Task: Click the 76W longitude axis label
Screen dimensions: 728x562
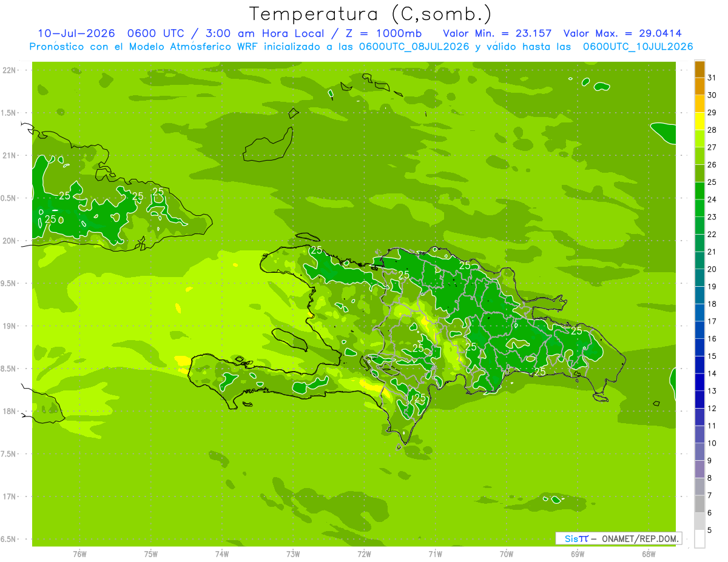Action: [x=79, y=554]
